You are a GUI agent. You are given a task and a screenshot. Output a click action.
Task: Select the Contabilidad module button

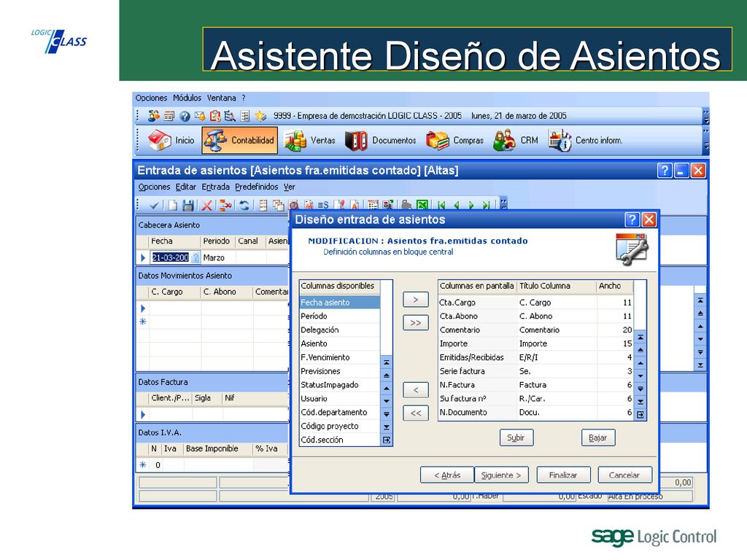tap(239, 141)
